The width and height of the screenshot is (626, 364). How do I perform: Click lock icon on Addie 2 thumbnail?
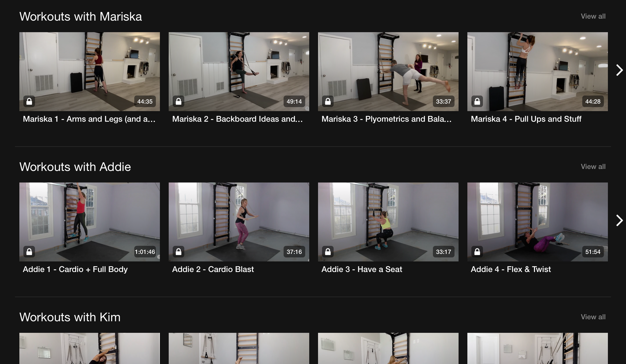pyautogui.click(x=178, y=252)
